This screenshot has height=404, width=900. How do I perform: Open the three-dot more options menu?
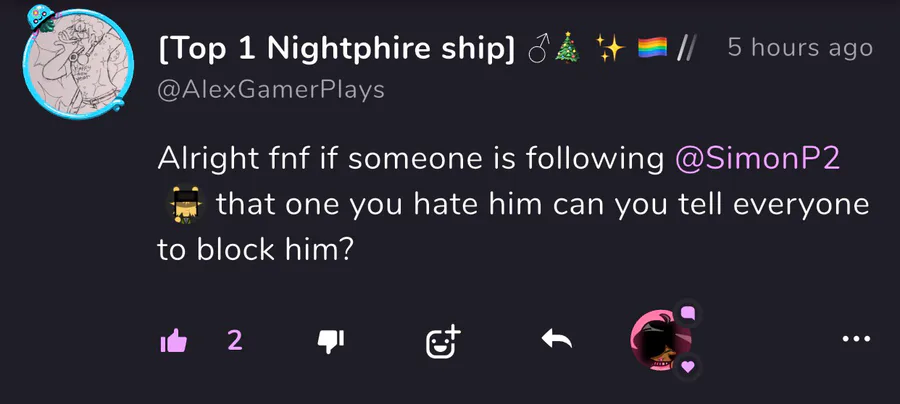pos(856,339)
